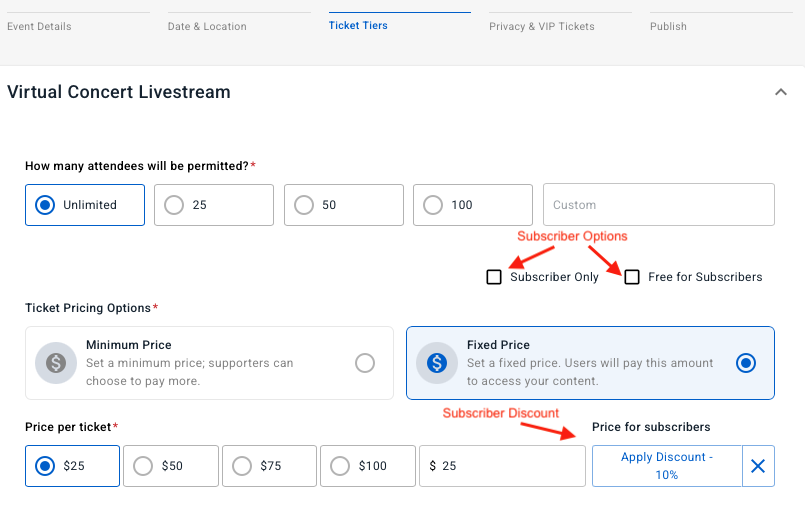The height and width of the screenshot is (509, 805).
Task: Select the Fixed Price radio button
Action: click(745, 363)
